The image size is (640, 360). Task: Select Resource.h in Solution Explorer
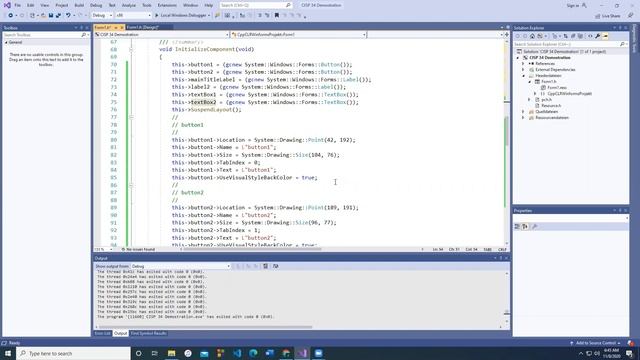pyautogui.click(x=551, y=106)
